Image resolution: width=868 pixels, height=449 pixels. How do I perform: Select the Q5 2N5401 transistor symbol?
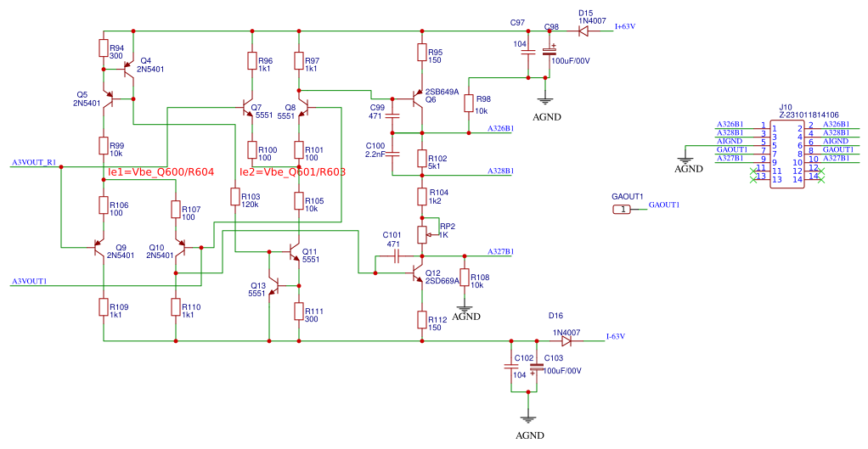[x=109, y=99]
